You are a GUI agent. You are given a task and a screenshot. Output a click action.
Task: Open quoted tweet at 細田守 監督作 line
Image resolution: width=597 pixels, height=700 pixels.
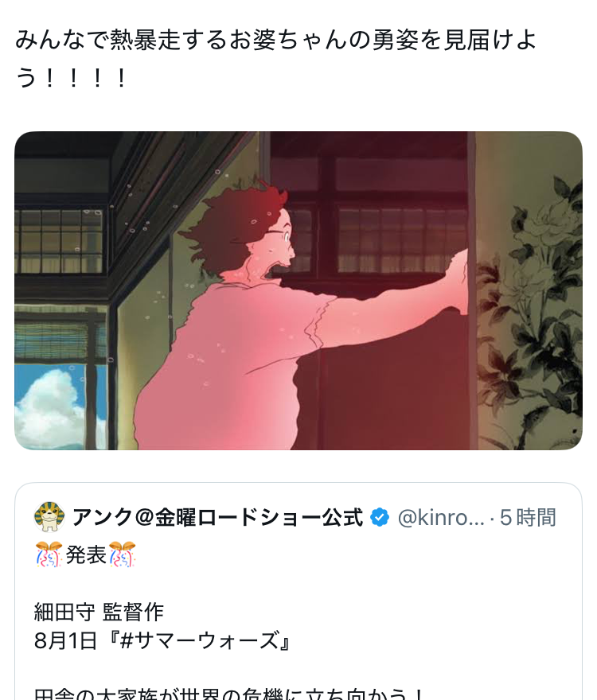pyautogui.click(x=99, y=612)
